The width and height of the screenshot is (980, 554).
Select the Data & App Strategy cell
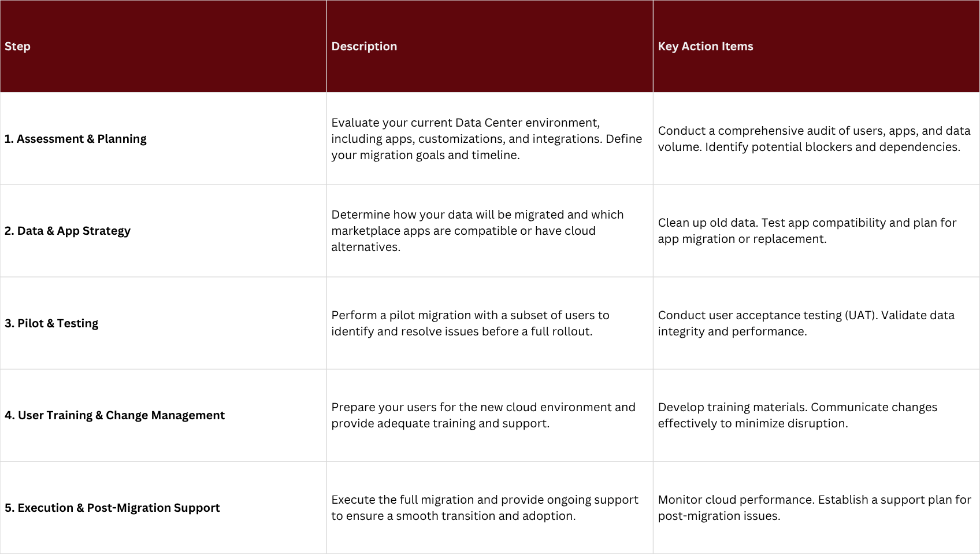pyautogui.click(x=68, y=231)
